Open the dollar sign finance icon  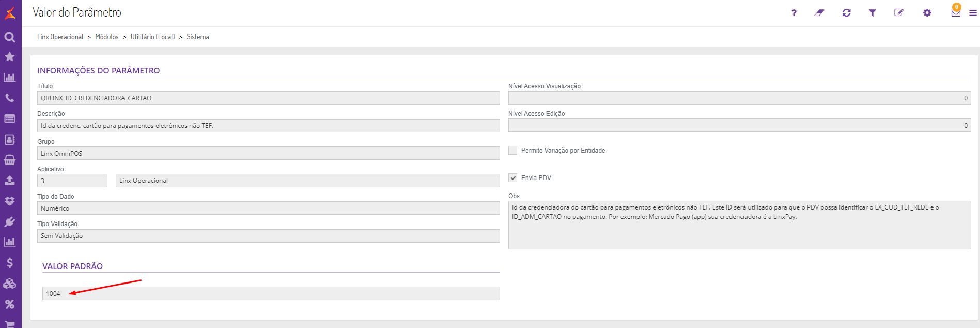pos(10,263)
